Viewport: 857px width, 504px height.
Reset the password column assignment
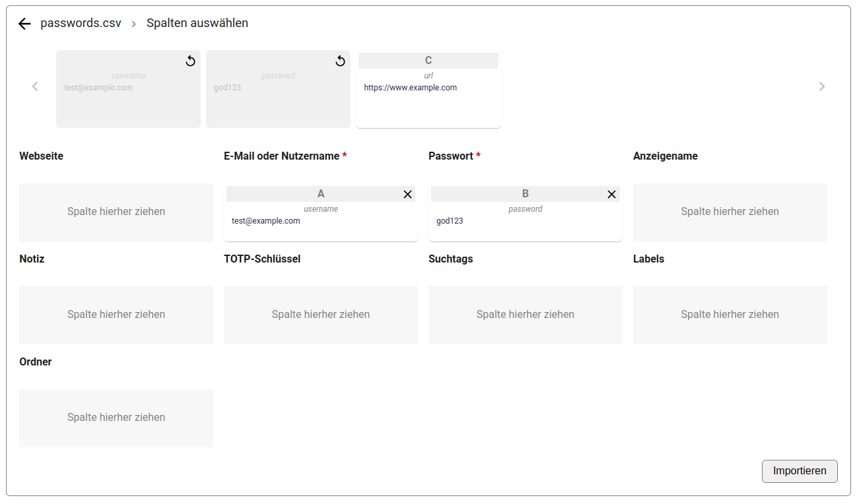pos(340,61)
